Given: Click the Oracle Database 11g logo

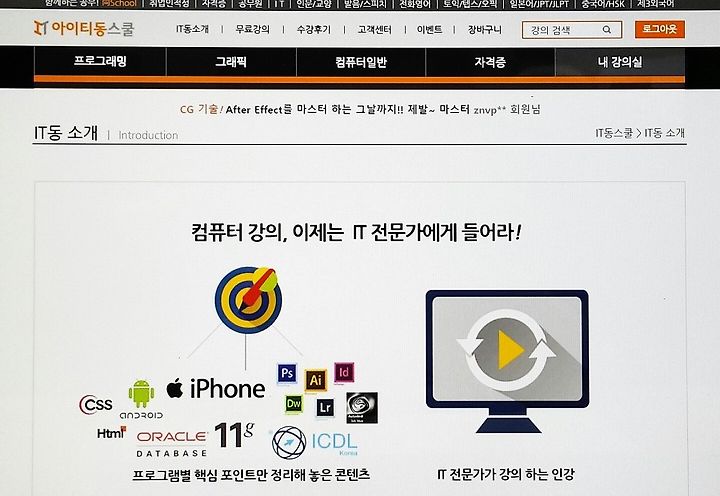Looking at the screenshot, I should click(195, 440).
